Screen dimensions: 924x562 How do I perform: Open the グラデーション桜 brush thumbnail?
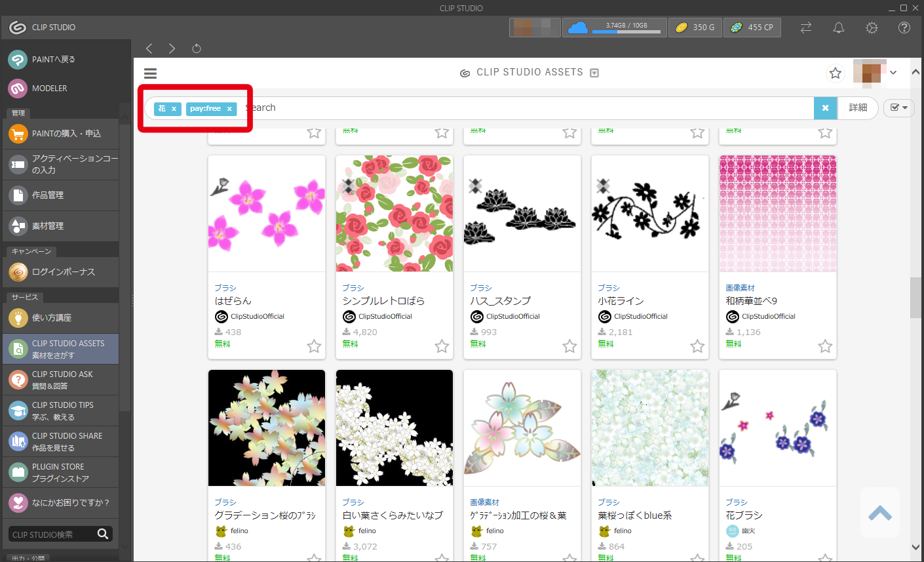(267, 428)
